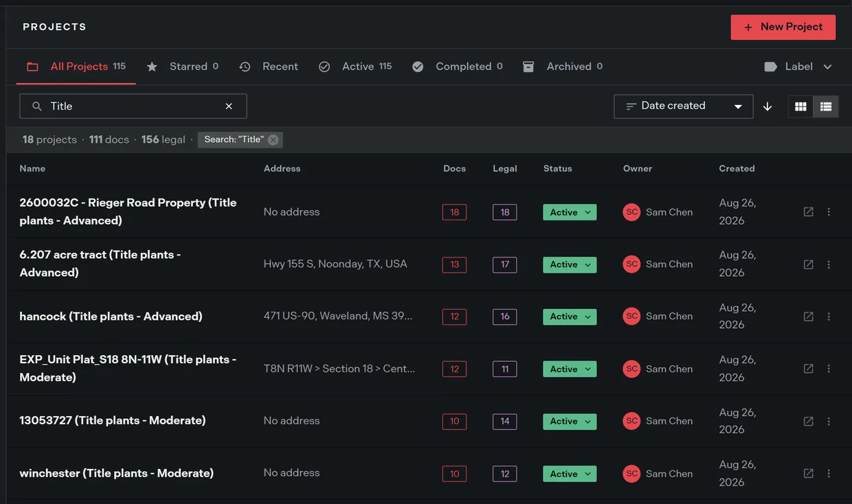Viewport: 852px width, 504px height.
Task: Click Address column header
Action: (x=282, y=168)
